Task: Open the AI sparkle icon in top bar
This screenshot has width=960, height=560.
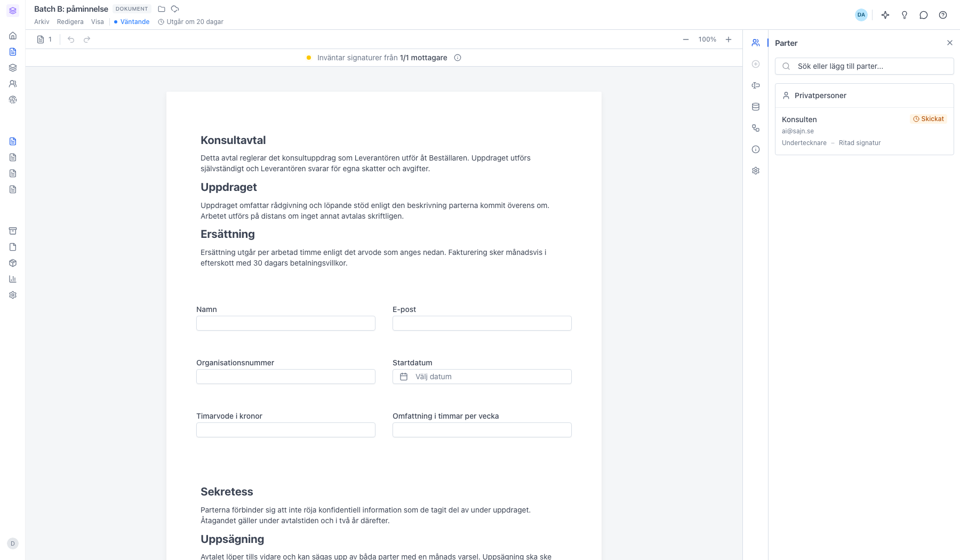Action: pyautogui.click(x=885, y=15)
